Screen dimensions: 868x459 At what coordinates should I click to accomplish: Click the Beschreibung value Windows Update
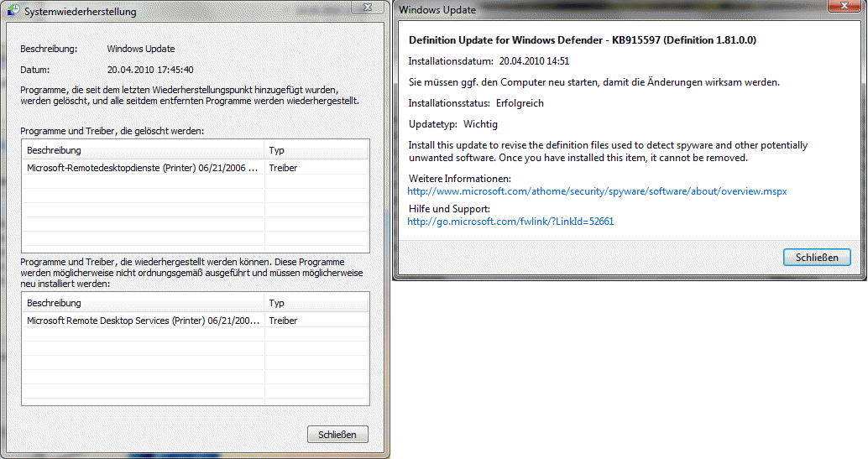pyautogui.click(x=140, y=49)
